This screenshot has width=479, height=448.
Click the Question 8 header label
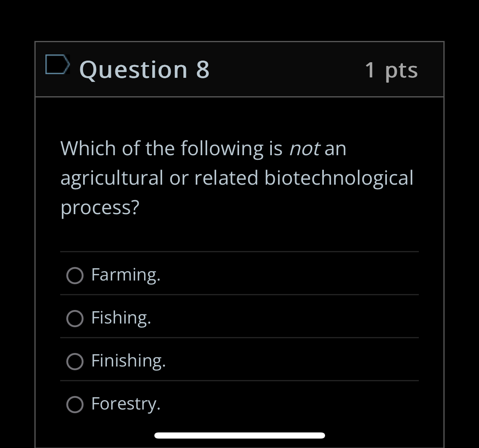(x=144, y=69)
